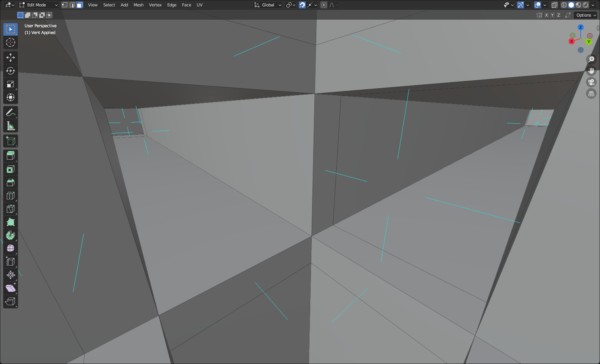Screen dimensions: 600x364
Task: Toggle auto merge vertices
Action: click(x=568, y=15)
